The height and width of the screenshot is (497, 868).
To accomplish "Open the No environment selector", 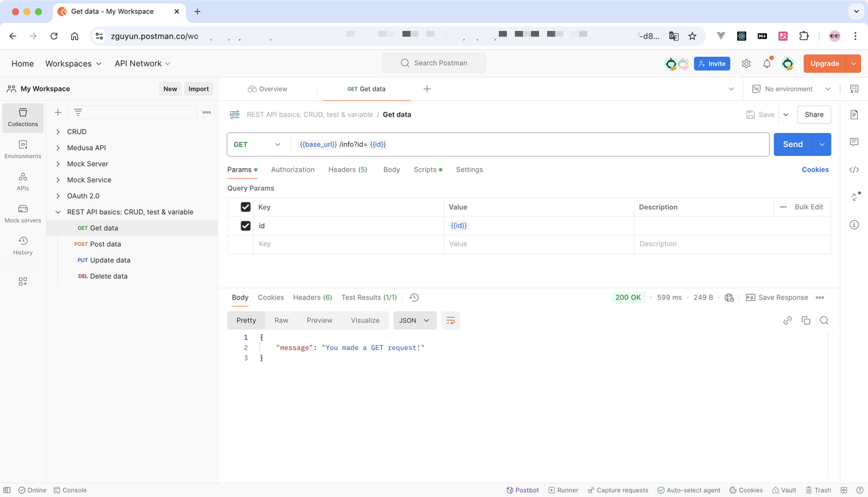I will [791, 89].
